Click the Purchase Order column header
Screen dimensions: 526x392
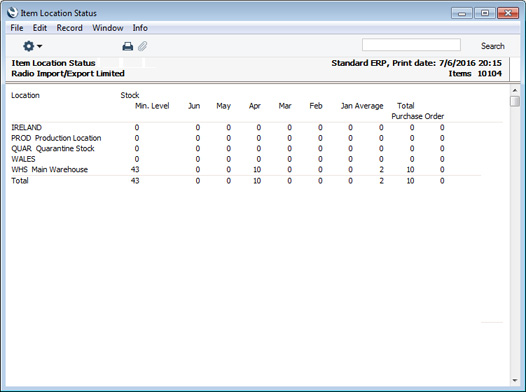tap(418, 116)
